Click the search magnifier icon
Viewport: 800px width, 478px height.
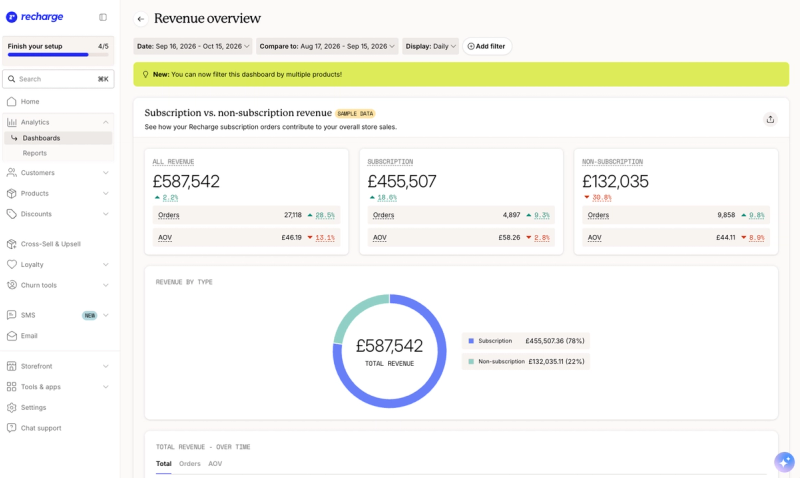coord(11,79)
